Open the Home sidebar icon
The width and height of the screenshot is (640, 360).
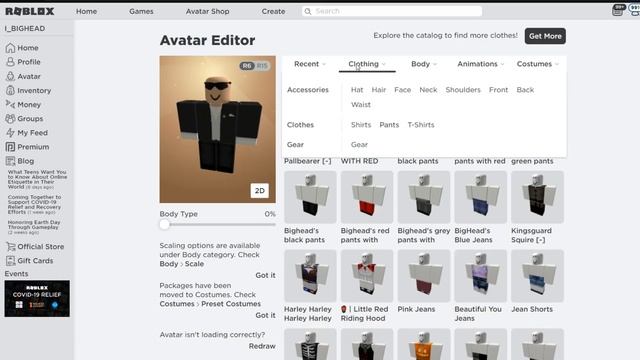[10, 48]
